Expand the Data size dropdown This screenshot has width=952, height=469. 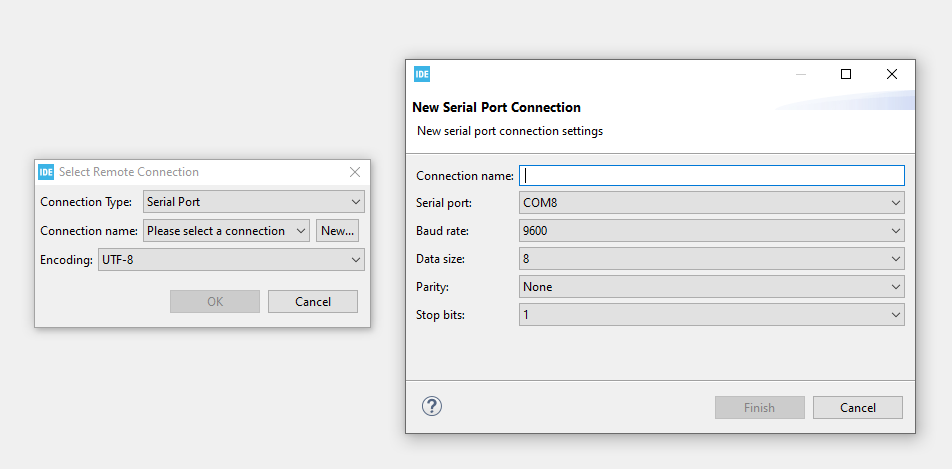(x=711, y=259)
